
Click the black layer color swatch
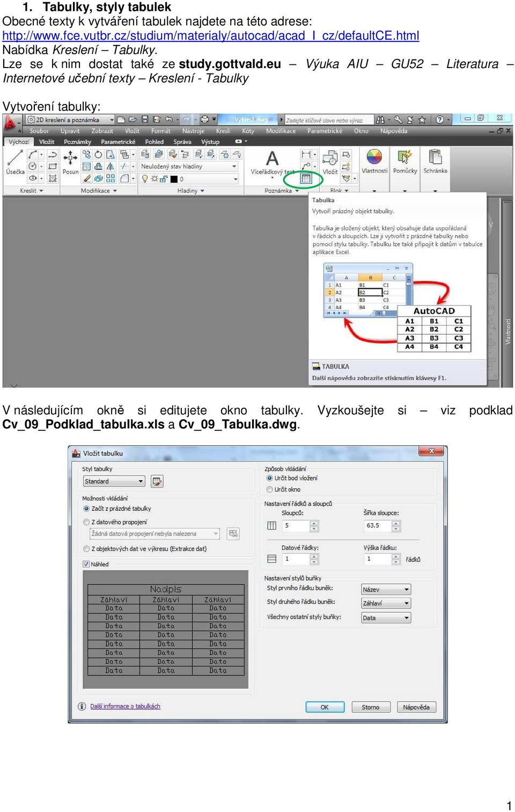click(x=174, y=179)
